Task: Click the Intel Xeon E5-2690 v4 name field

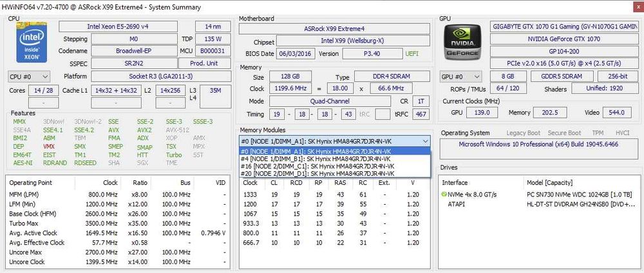Action: [x=118, y=26]
